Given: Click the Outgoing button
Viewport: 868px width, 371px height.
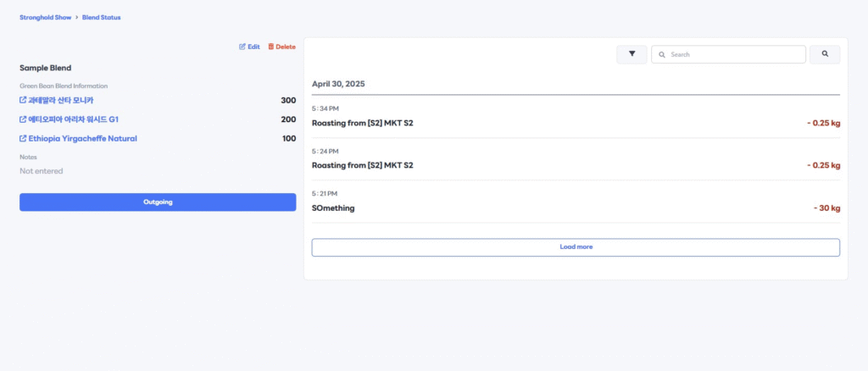Looking at the screenshot, I should click(x=158, y=202).
